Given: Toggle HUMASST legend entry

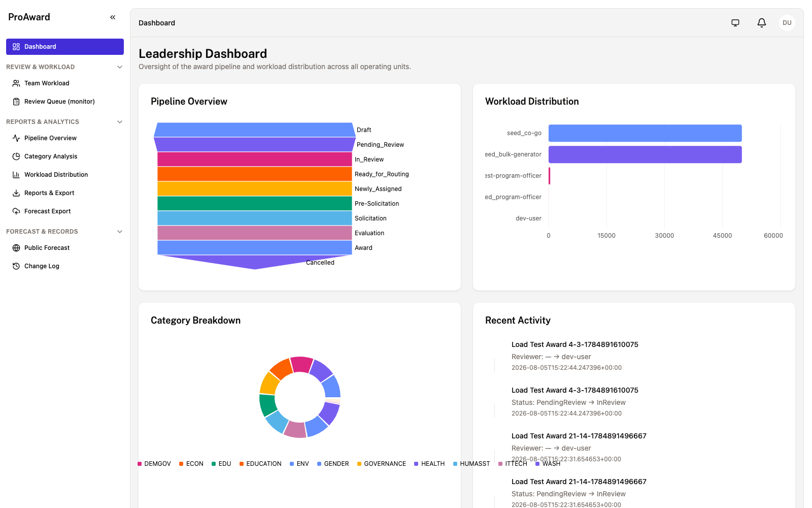Looking at the screenshot, I should pyautogui.click(x=471, y=464).
